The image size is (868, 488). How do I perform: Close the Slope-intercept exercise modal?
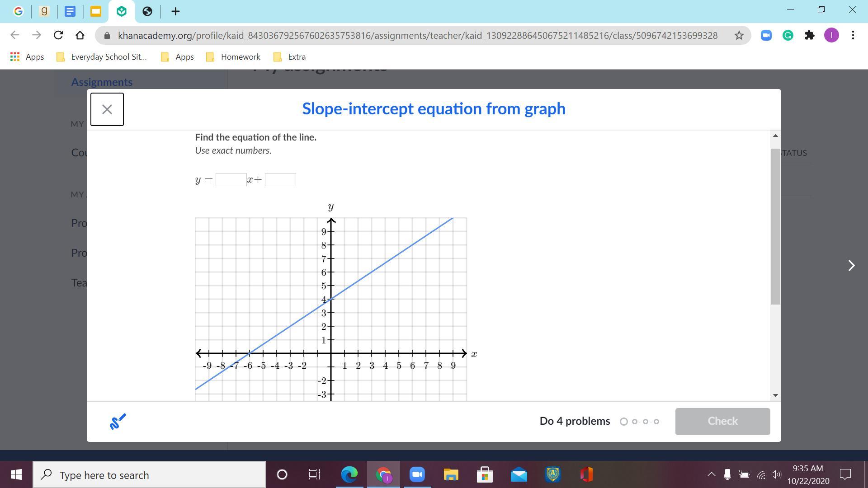pos(107,109)
